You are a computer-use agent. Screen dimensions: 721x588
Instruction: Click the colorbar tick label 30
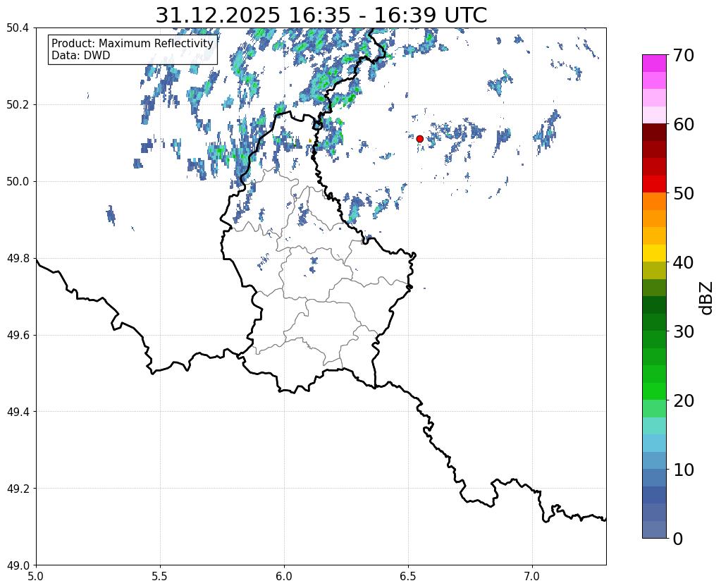(x=684, y=331)
